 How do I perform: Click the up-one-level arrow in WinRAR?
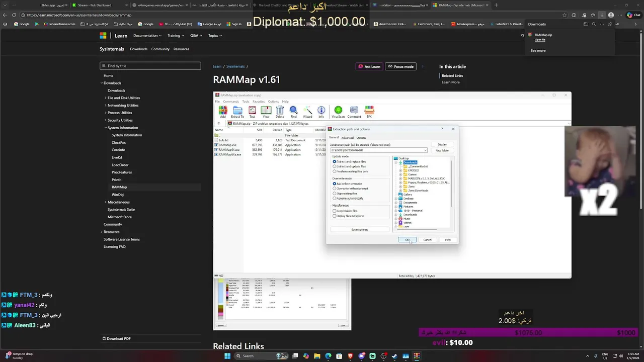click(x=218, y=123)
